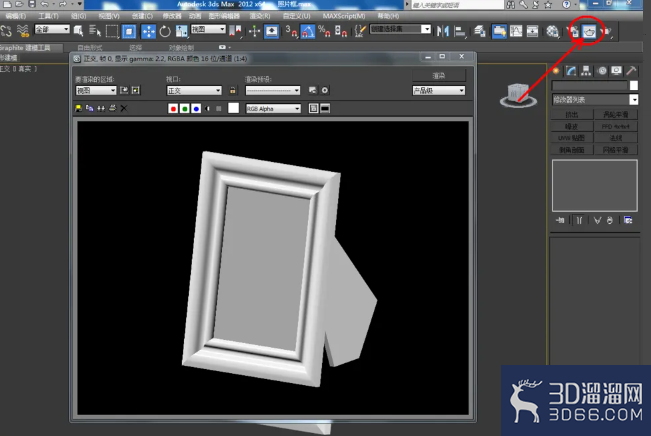Enable the red channel in render window
Screen dimensions: 651x436
point(173,108)
